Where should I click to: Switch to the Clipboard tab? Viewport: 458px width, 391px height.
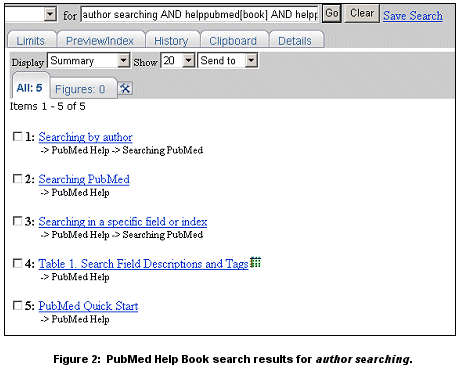[234, 40]
